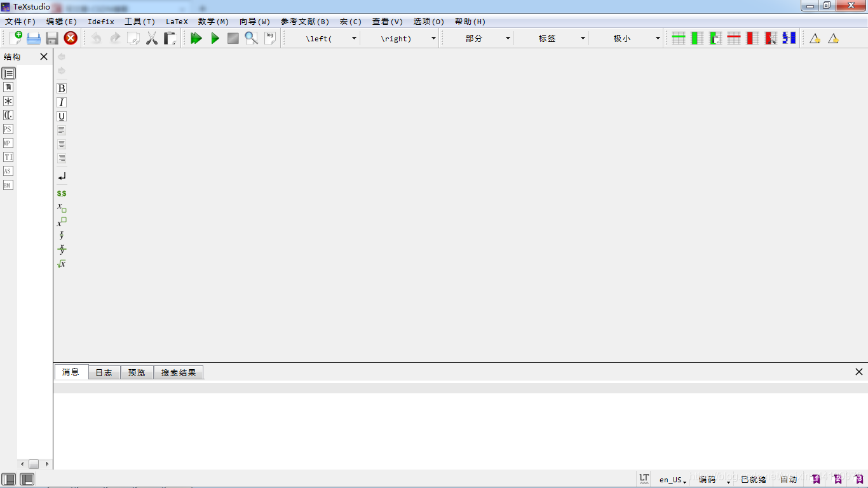
Task: Create a new file with toolbar icon
Action: coord(16,38)
